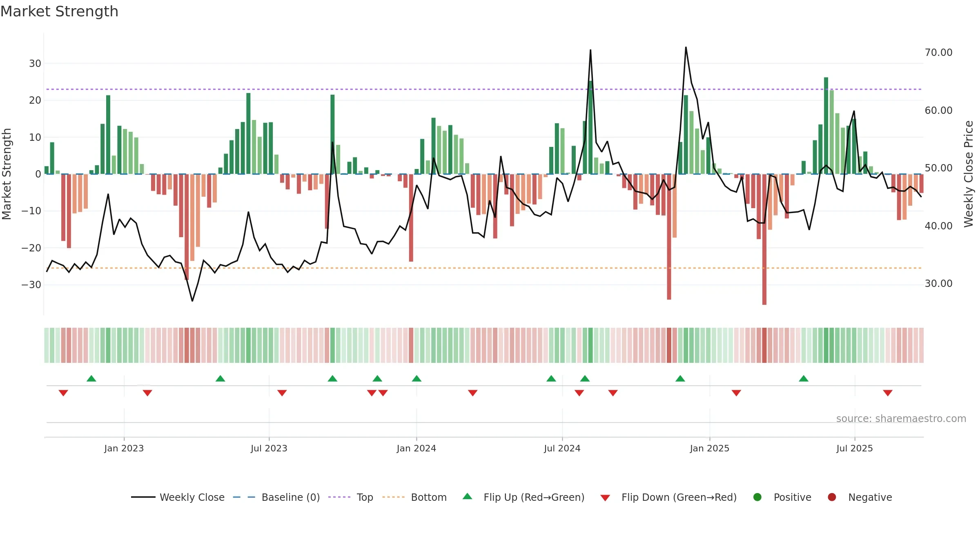This screenshot has height=551, width=980.
Task: Click the flip-down marker just after Jul 2023
Action: coord(282,393)
